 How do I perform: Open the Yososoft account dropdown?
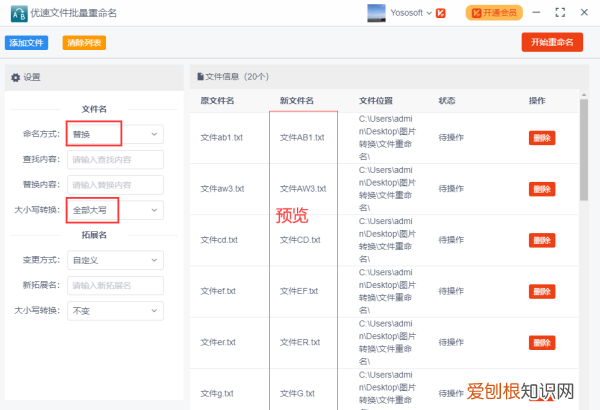(428, 13)
